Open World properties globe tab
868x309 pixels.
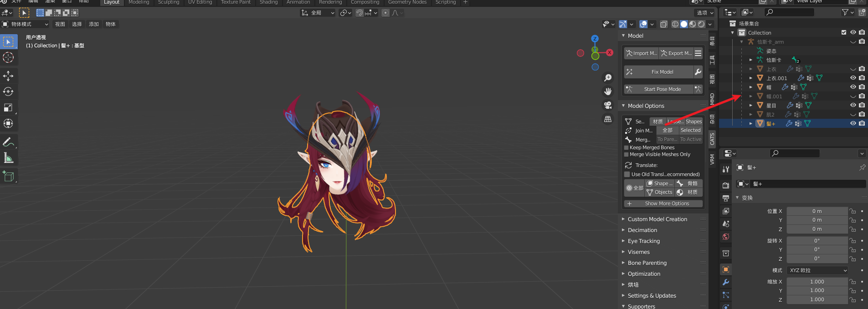pos(726,237)
